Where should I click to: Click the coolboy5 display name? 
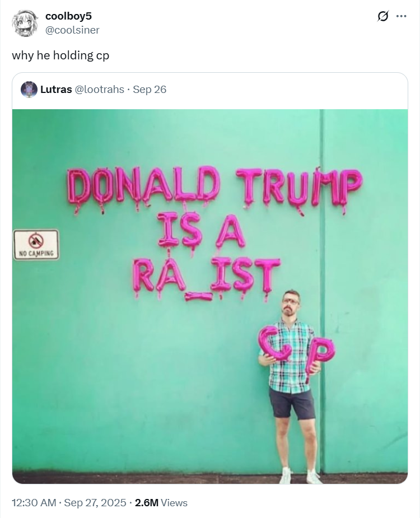pyautogui.click(x=68, y=16)
